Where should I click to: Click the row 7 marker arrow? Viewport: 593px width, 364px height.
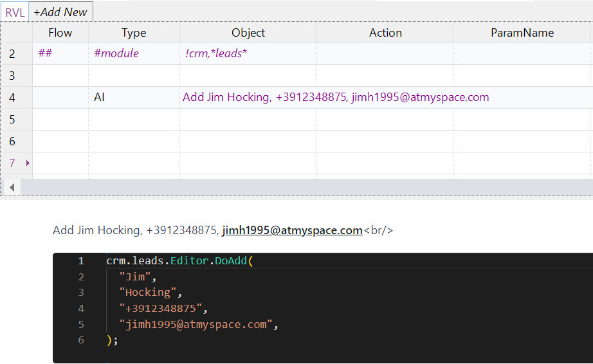pyautogui.click(x=28, y=163)
